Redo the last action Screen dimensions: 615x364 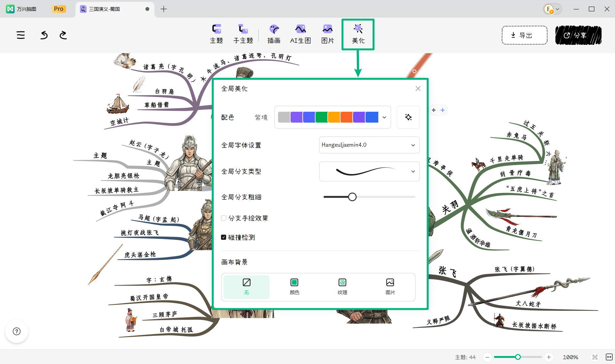pos(63,35)
